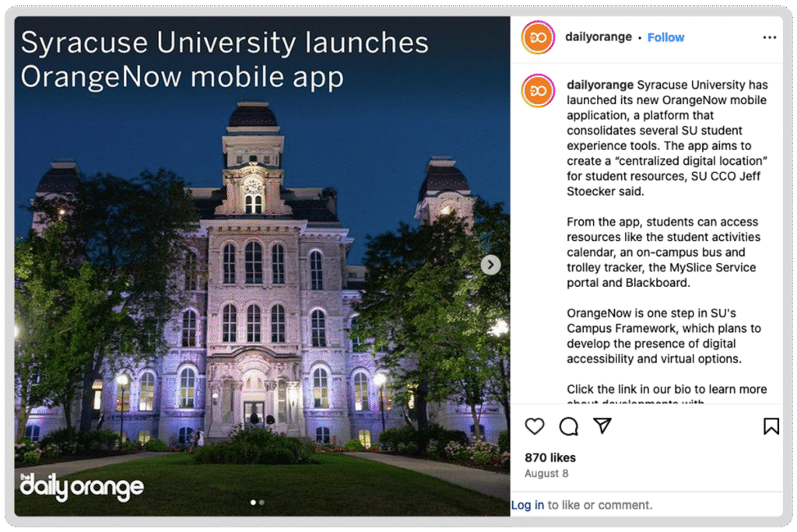Open the dailyorange username in the header

coord(599,37)
